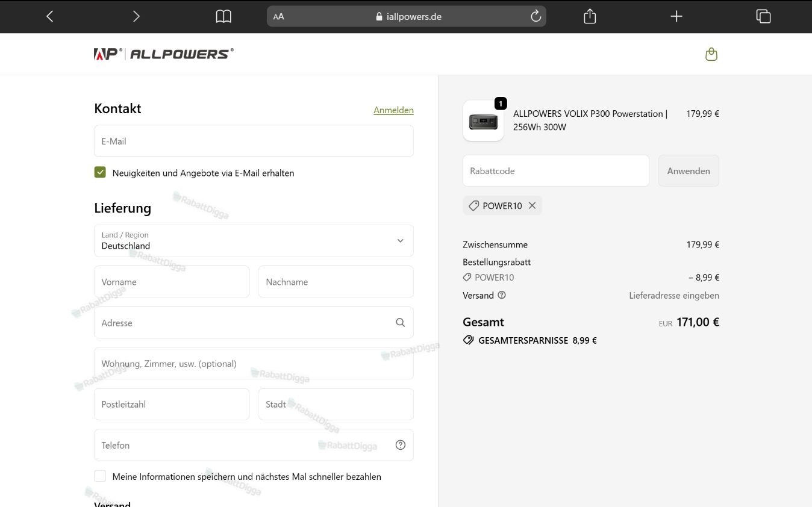Open Safari bookmarks book icon
Image resolution: width=812 pixels, height=507 pixels.
click(x=223, y=16)
